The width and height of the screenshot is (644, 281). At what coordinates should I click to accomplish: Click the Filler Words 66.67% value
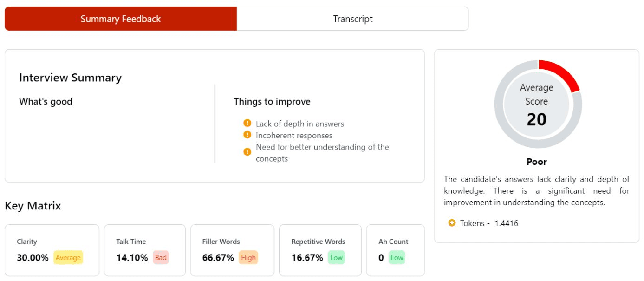tap(218, 258)
